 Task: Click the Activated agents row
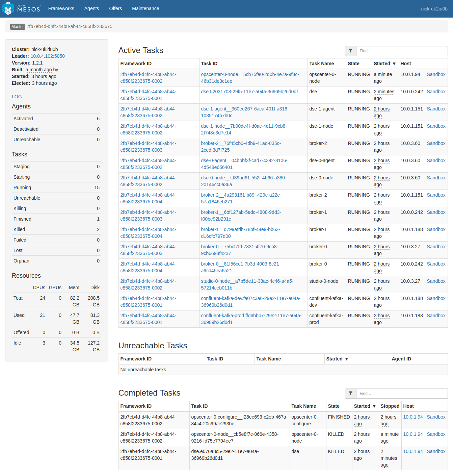click(x=56, y=119)
